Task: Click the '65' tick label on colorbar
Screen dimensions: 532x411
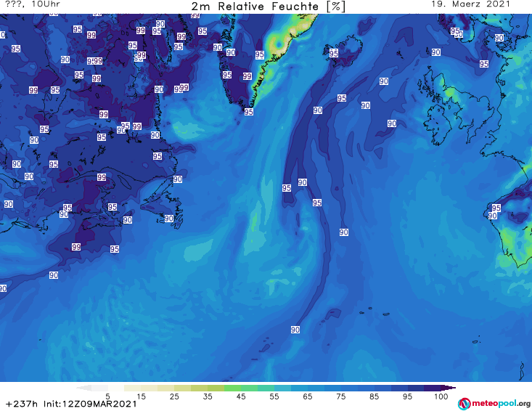Action: tap(308, 396)
